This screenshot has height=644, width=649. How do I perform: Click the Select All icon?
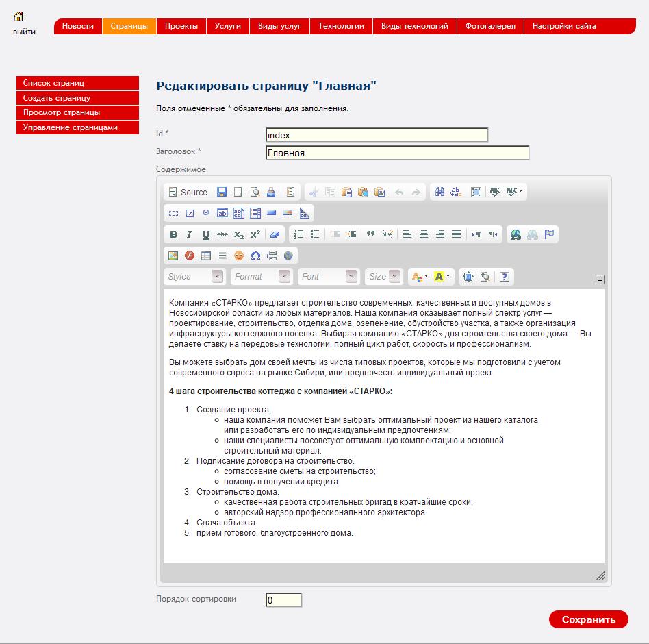click(476, 192)
